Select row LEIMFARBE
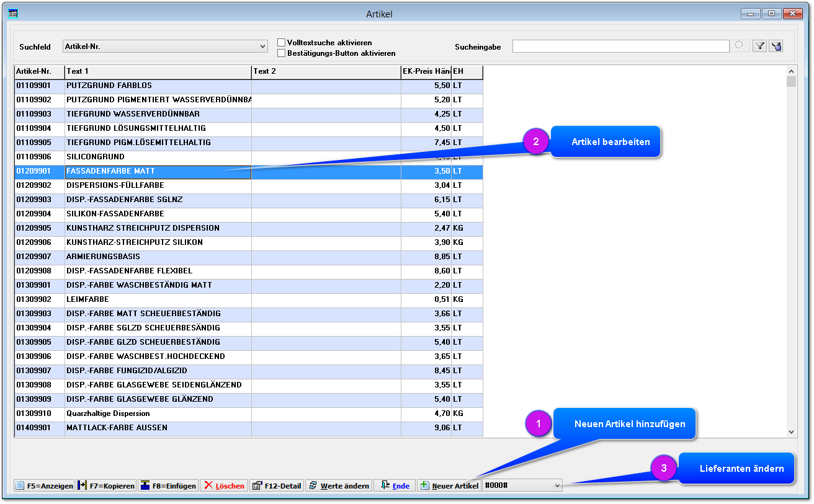The image size is (814, 504). (x=249, y=299)
